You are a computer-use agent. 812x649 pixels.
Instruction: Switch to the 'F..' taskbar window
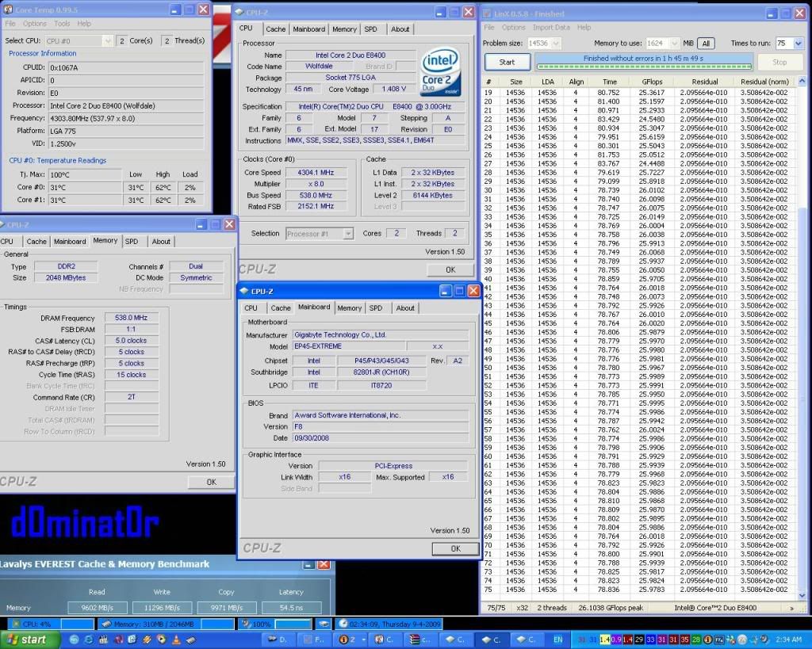click(x=316, y=639)
